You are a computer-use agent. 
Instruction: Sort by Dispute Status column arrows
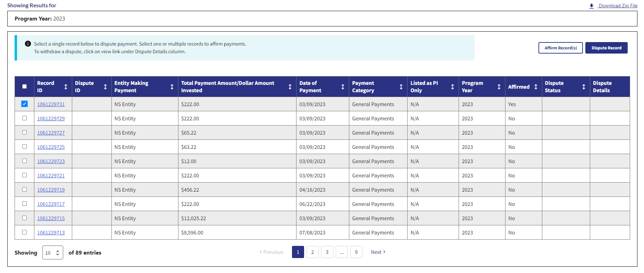click(584, 87)
